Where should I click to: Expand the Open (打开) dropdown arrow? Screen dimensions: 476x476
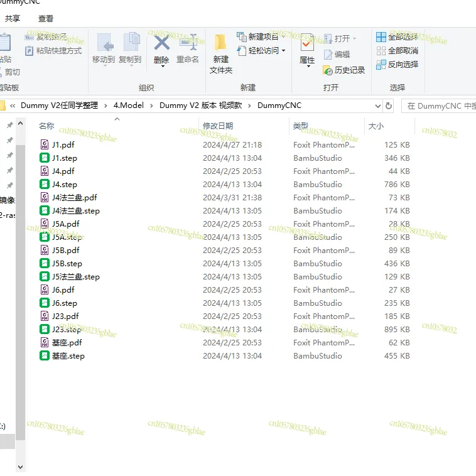pos(354,38)
